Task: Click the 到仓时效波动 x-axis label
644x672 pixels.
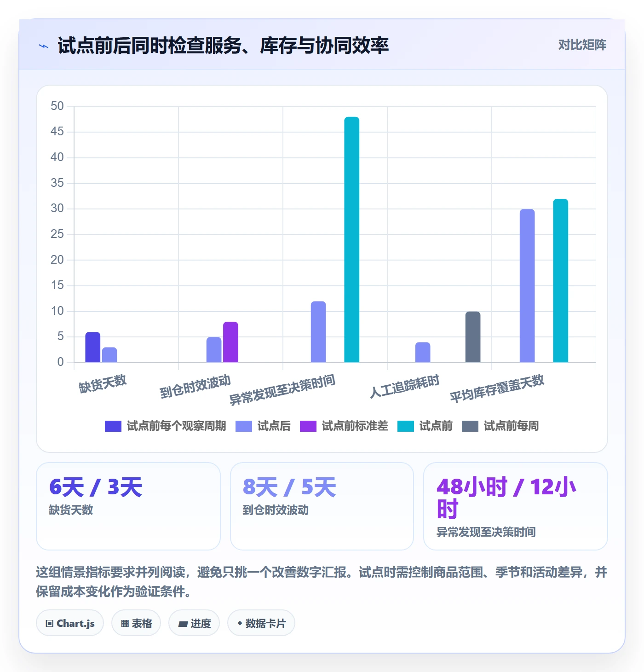Action: click(195, 386)
